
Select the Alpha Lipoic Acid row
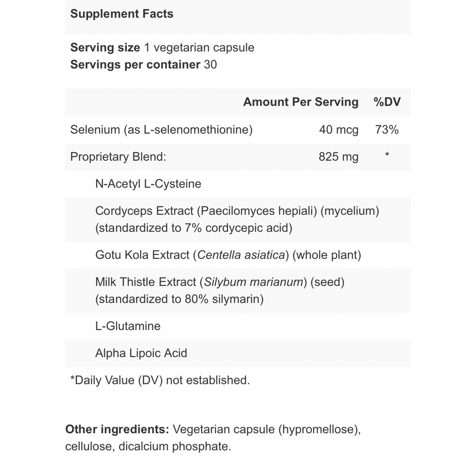click(141, 353)
